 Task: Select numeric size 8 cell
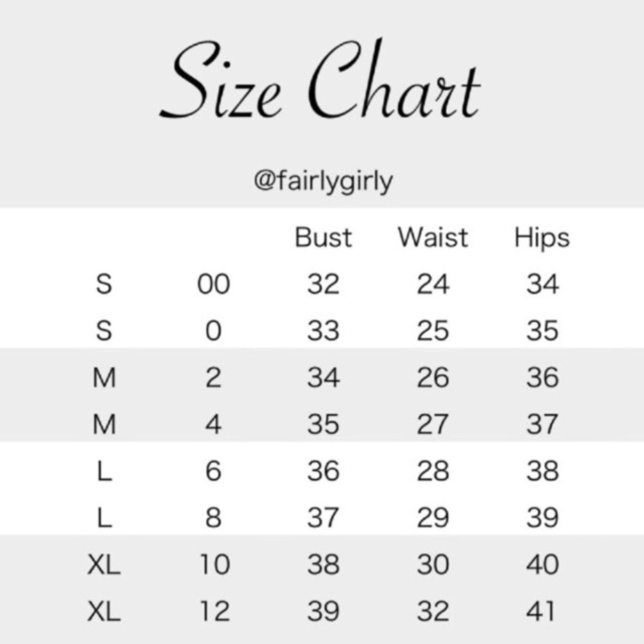point(213,518)
